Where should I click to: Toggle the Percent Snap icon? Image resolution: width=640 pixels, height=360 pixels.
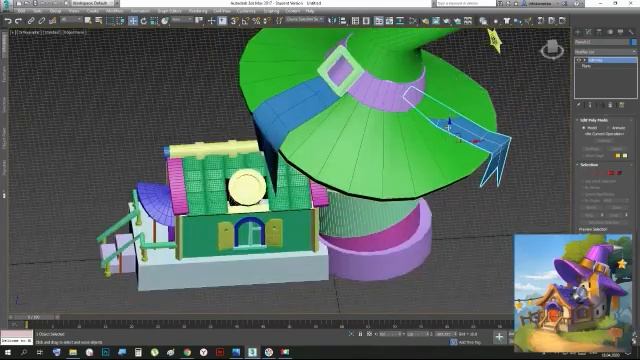(x=256, y=20)
